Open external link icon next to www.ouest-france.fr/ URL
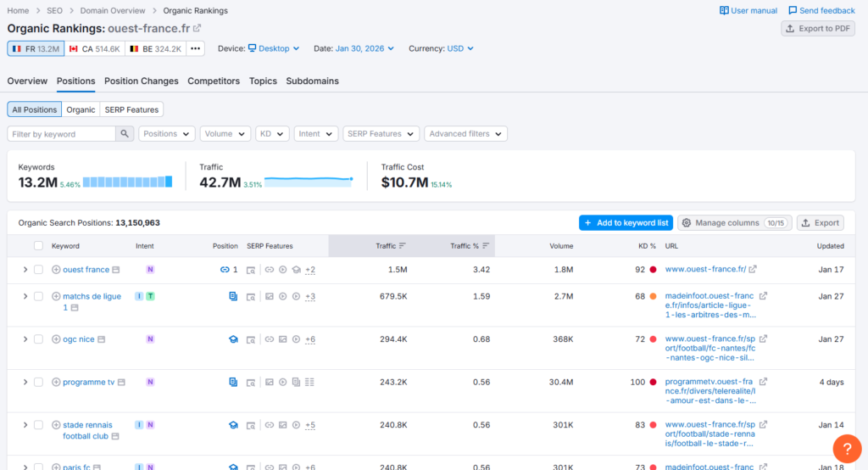Image resolution: width=868 pixels, height=470 pixels. [753, 270]
